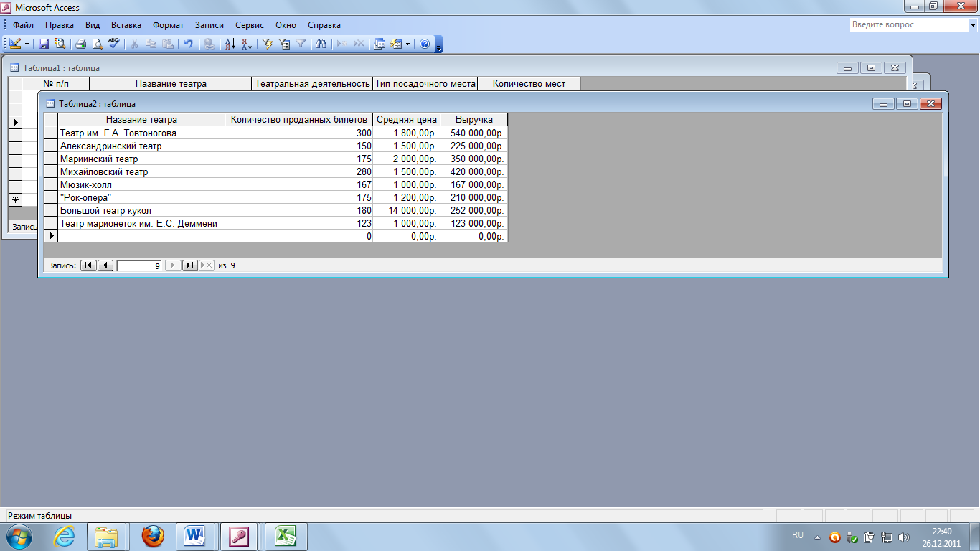Open the Вид menu
This screenshot has width=980, height=551.
(93, 25)
